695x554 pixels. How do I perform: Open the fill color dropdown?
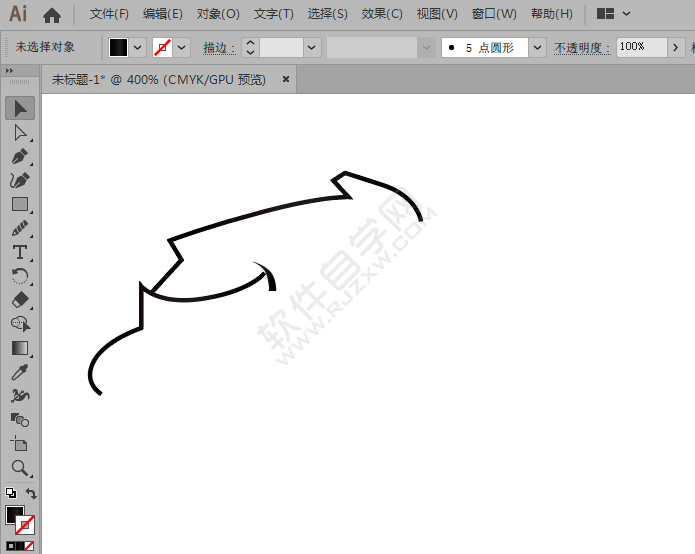pos(138,47)
